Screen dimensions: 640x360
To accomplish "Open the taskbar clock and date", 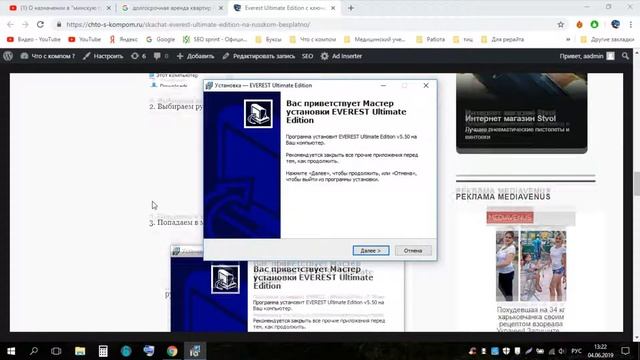I will tap(600, 351).
